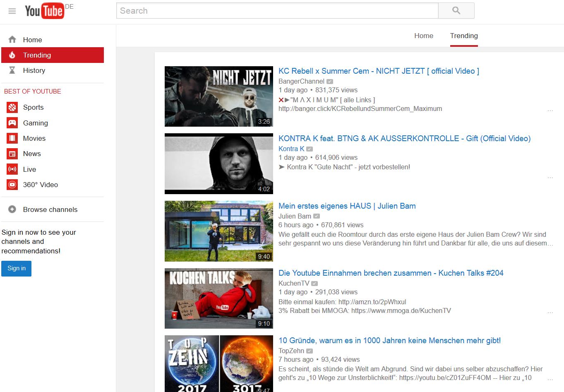Screen dimensions: 564x392
Task: Click the NICHT JETZT video thumbnail
Action: coord(219,96)
